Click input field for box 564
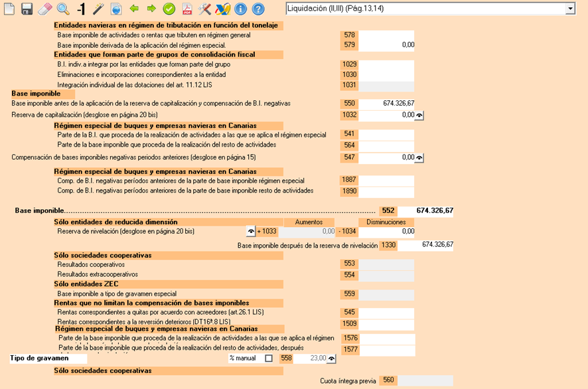 [x=386, y=145]
